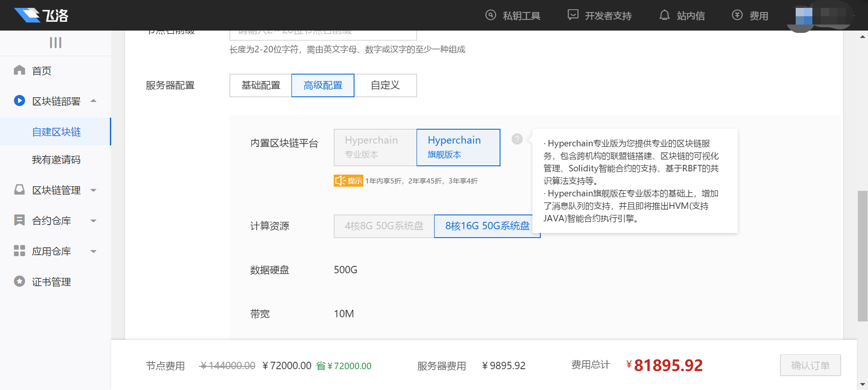Click the page vertical scrollbar thumb
868x390 pixels.
coord(862,256)
